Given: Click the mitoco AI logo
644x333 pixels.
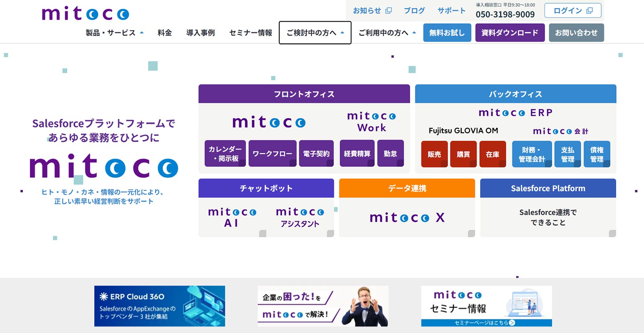Looking at the screenshot, I should click(232, 217).
